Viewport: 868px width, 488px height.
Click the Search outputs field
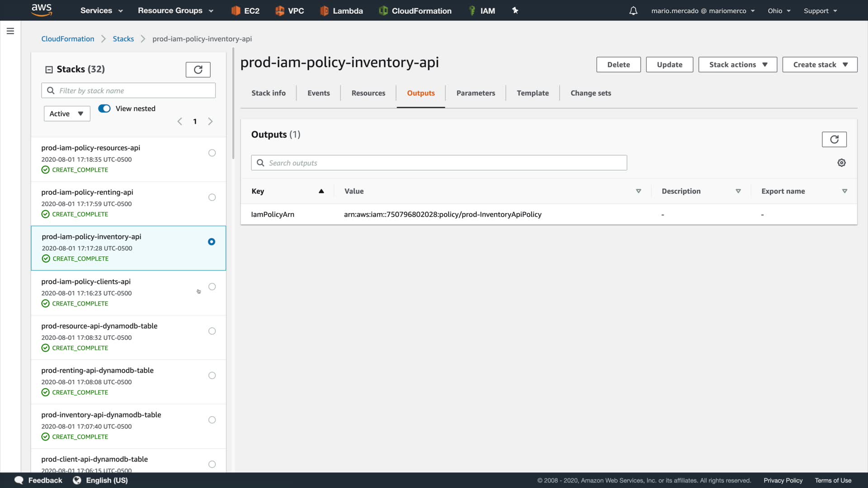439,163
